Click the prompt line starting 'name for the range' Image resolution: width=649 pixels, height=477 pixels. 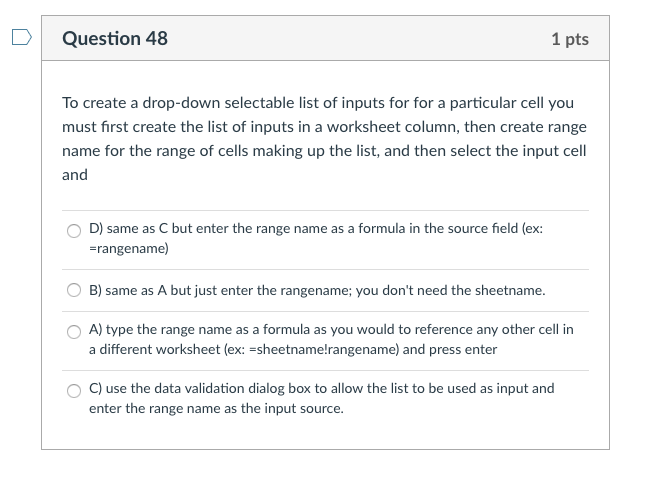click(324, 151)
